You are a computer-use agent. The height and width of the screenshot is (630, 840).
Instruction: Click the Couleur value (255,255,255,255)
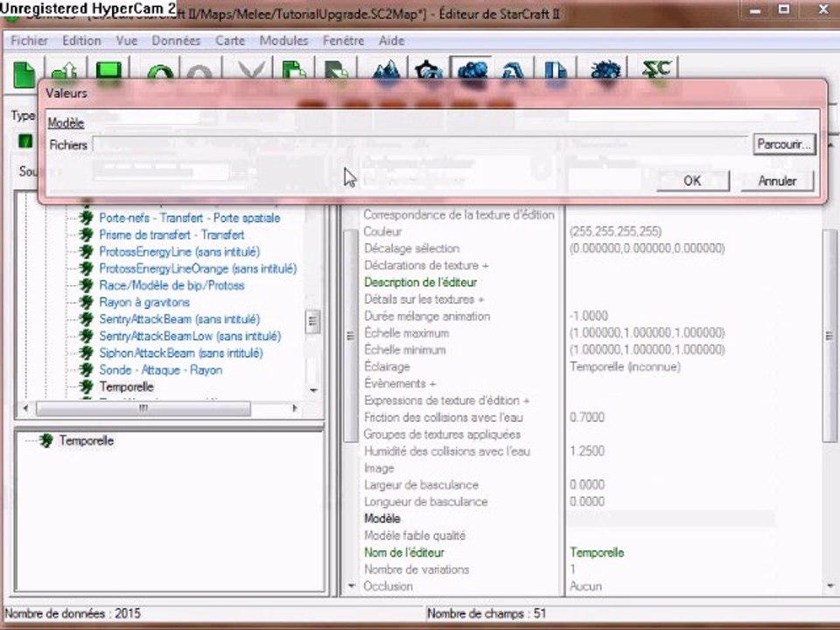pos(615,231)
